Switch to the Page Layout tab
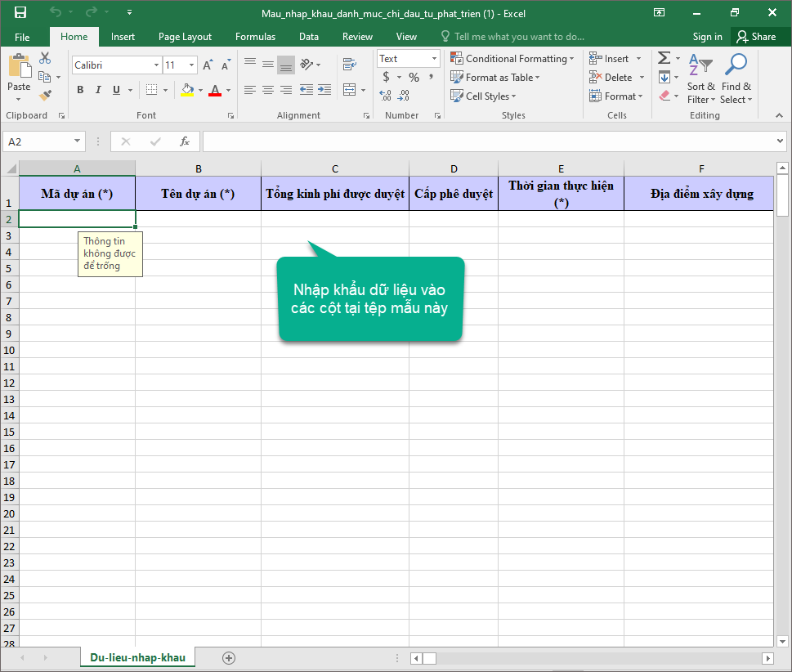 (x=185, y=37)
